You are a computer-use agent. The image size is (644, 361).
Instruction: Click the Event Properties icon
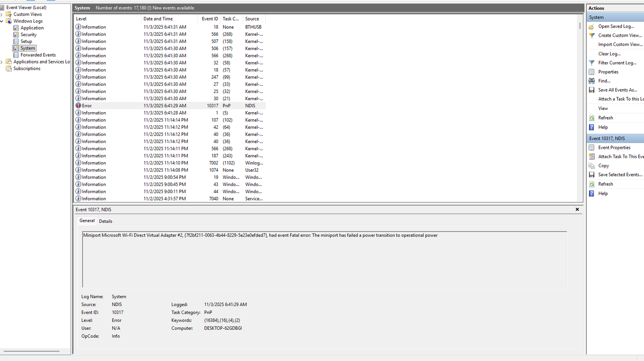pos(592,147)
